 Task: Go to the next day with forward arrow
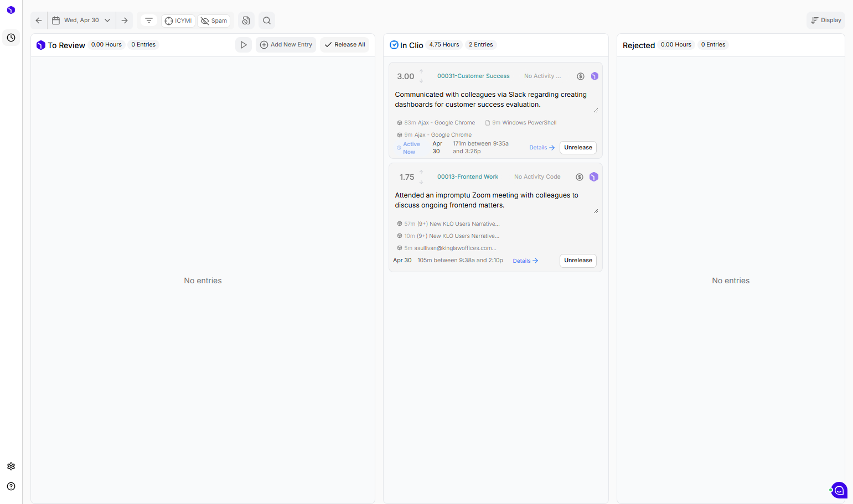[125, 20]
